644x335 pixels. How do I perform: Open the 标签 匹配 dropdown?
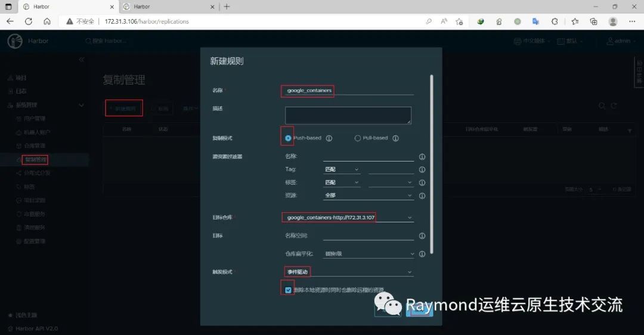tap(342, 182)
